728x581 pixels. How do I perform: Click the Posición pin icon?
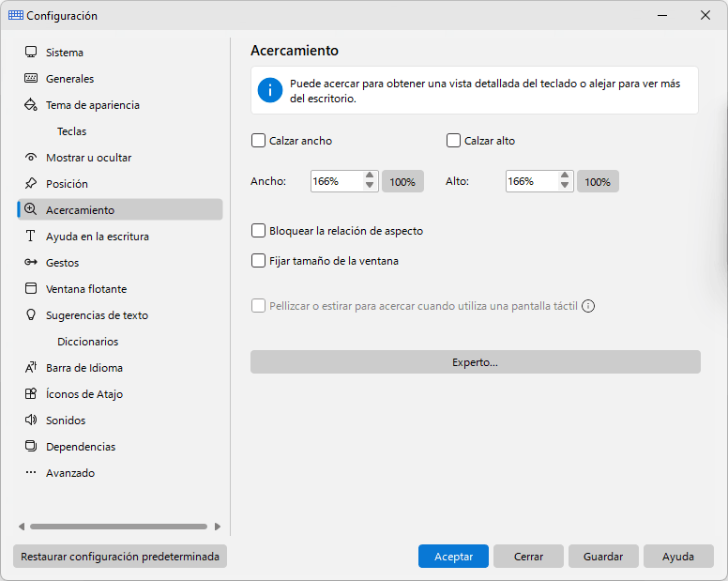[x=31, y=183]
